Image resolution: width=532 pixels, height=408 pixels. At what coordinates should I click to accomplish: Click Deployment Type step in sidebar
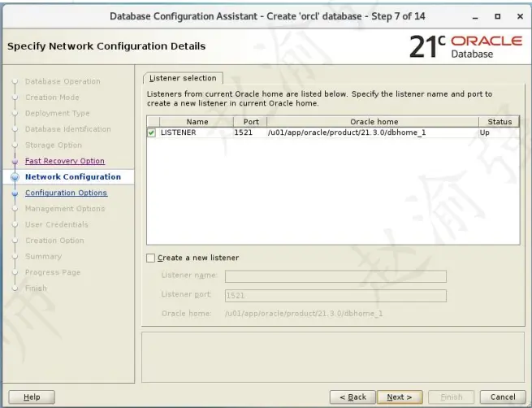(58, 113)
